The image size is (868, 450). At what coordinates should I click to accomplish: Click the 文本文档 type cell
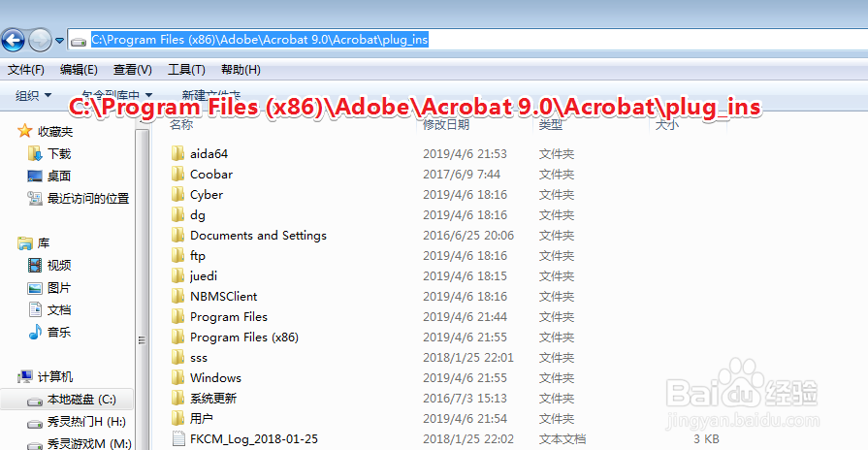(563, 439)
